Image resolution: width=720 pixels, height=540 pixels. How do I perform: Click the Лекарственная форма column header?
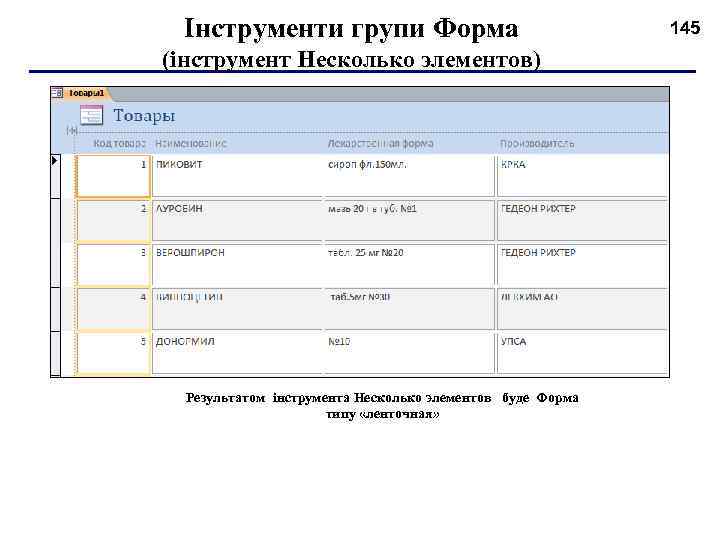tap(381, 143)
